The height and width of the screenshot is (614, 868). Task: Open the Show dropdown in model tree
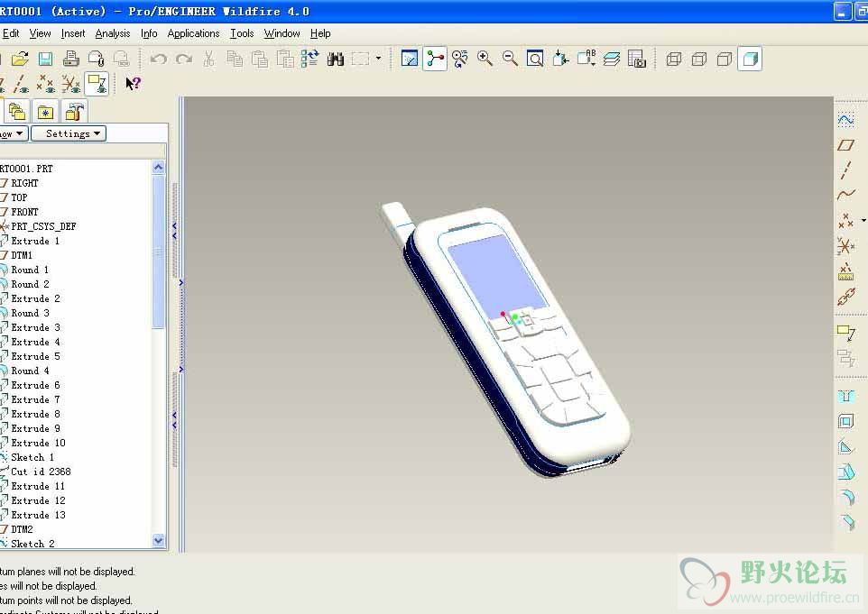pyautogui.click(x=12, y=133)
